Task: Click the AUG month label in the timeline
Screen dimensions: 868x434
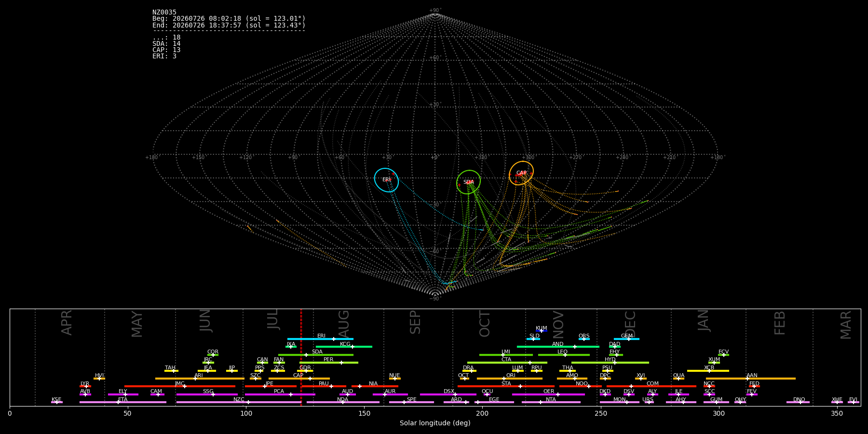Action: point(344,324)
